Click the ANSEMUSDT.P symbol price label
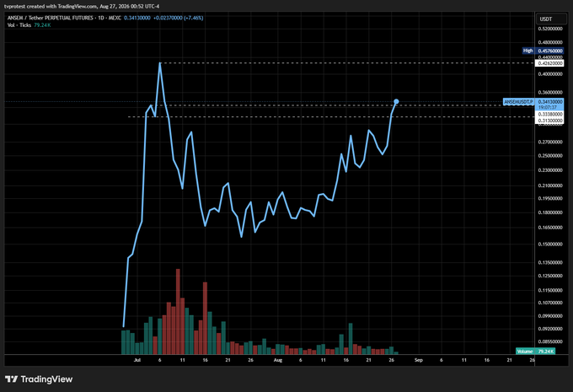This screenshot has width=573, height=392. [x=518, y=102]
